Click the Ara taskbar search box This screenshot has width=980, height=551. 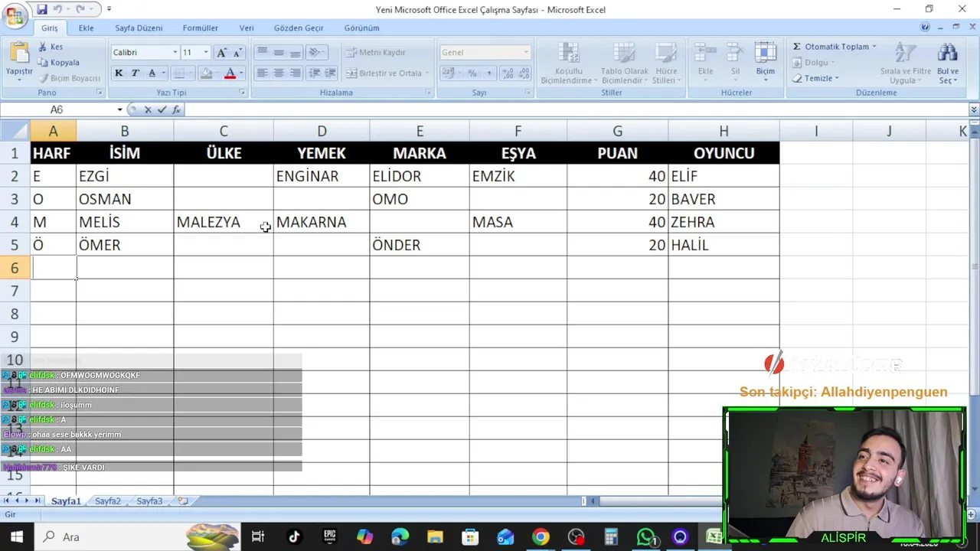pyautogui.click(x=136, y=536)
